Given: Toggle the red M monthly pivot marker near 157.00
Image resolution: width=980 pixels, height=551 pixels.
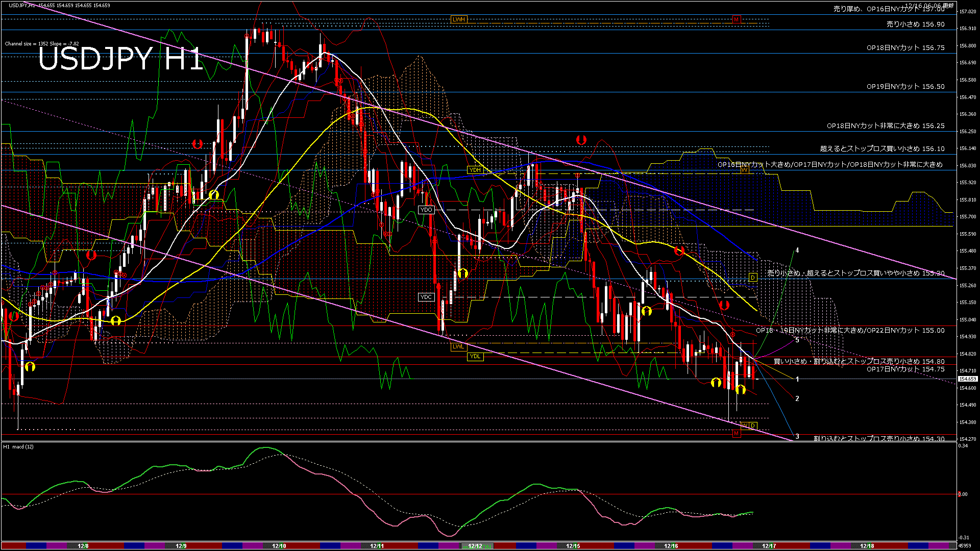Looking at the screenshot, I should tap(736, 20).
